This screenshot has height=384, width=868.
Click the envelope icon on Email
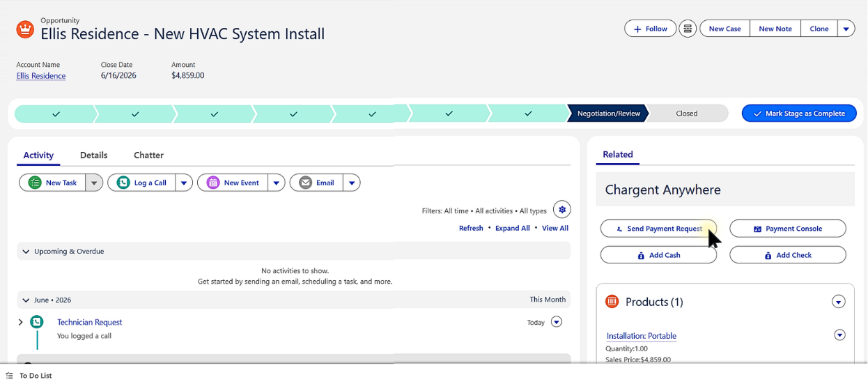[305, 183]
